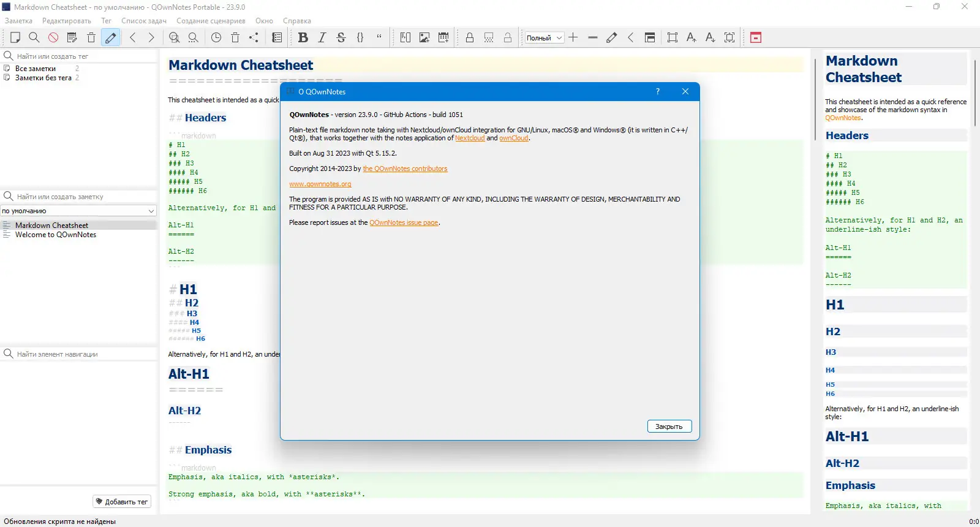Click the share note icon

coord(254,37)
